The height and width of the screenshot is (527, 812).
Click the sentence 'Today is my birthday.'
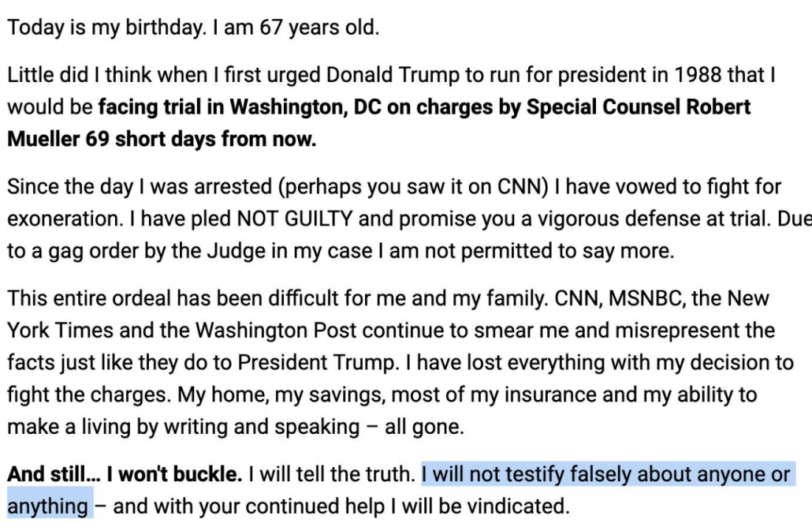pyautogui.click(x=106, y=28)
